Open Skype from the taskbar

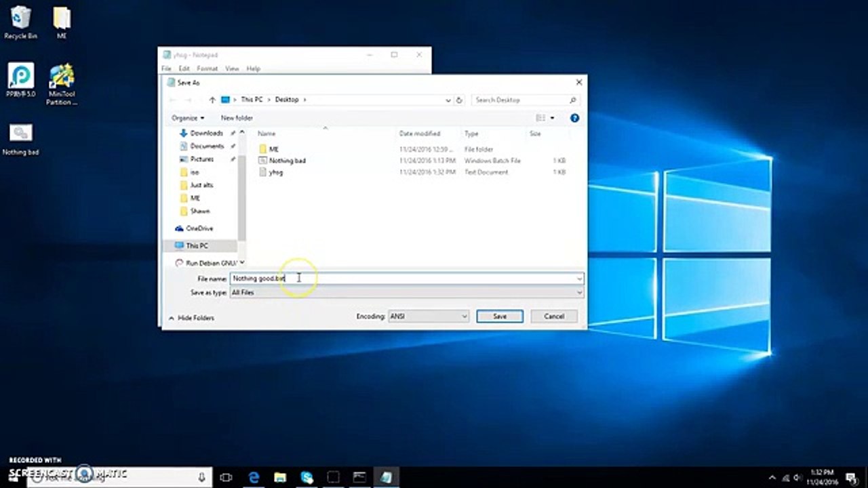click(307, 477)
